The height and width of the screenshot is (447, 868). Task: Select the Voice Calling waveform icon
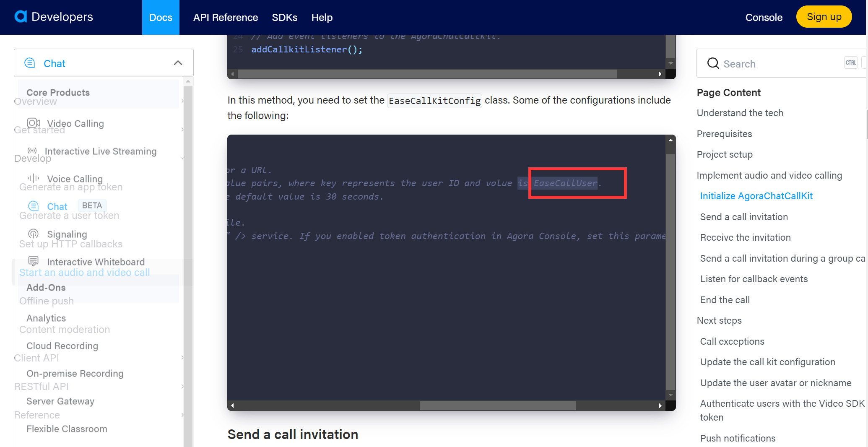pyautogui.click(x=33, y=178)
